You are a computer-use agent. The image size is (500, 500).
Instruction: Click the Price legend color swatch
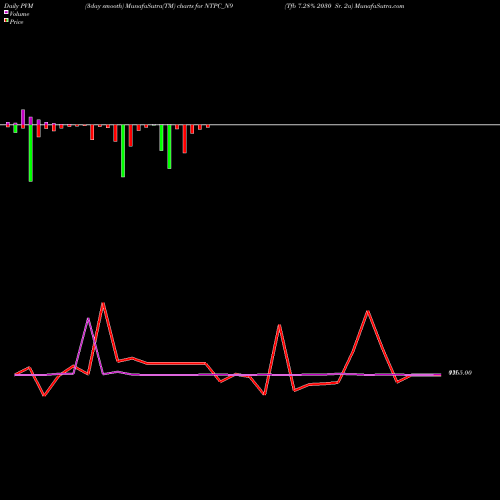pos(6,20)
